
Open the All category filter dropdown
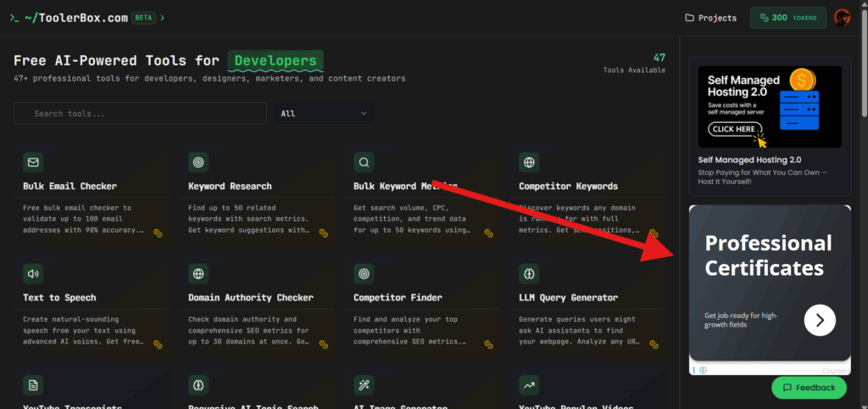pos(323,114)
